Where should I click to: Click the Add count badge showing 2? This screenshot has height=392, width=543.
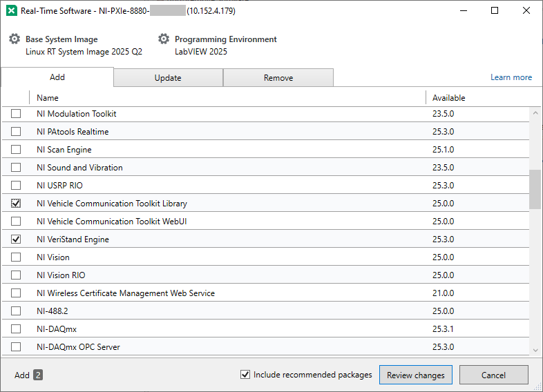click(x=38, y=375)
